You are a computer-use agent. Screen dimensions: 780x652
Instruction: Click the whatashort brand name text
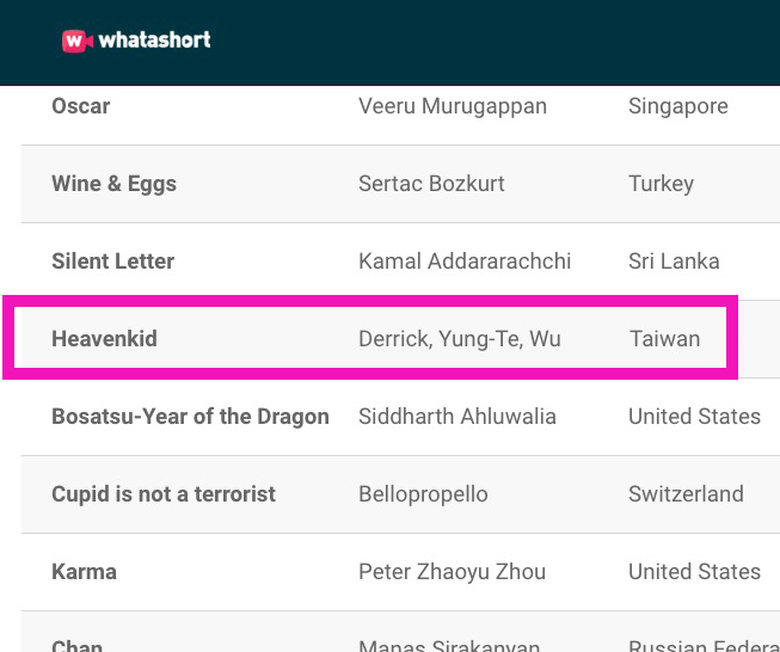(x=154, y=41)
